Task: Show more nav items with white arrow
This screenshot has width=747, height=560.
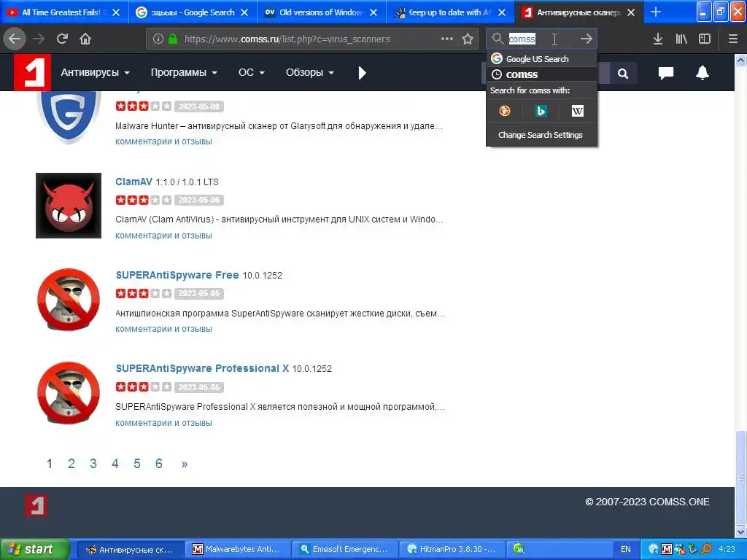Action: click(x=362, y=73)
